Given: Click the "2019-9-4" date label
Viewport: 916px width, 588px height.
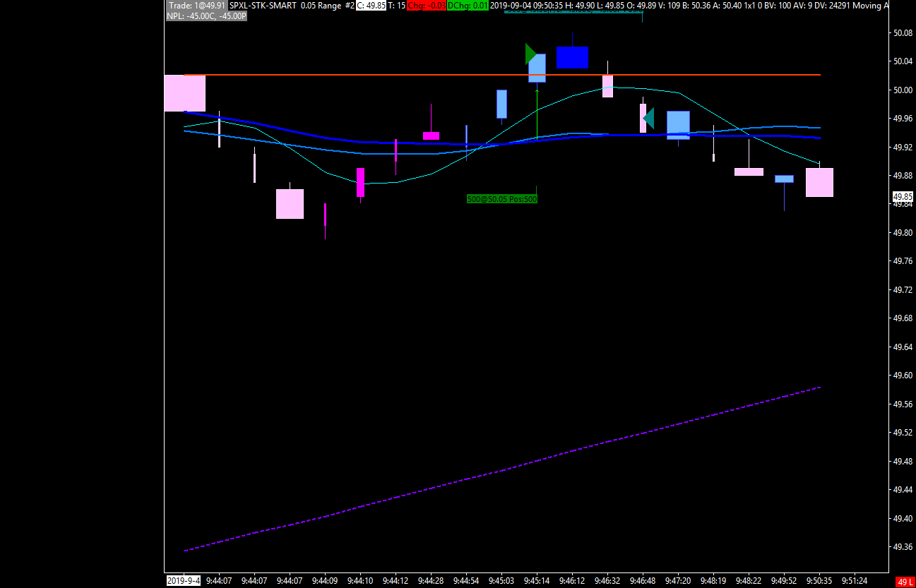Looking at the screenshot, I should pyautogui.click(x=184, y=581).
